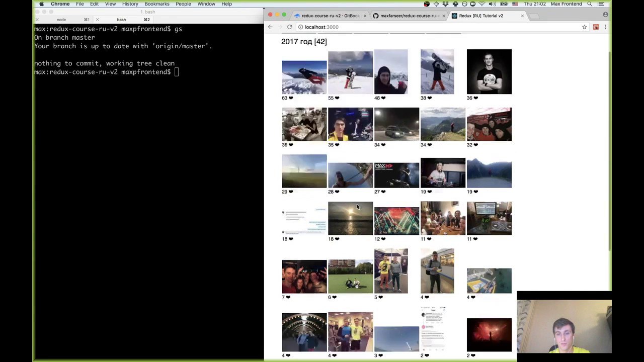This screenshot has width=644, height=362.
Task: Click the heart next to 63 likes
Action: 291,98
